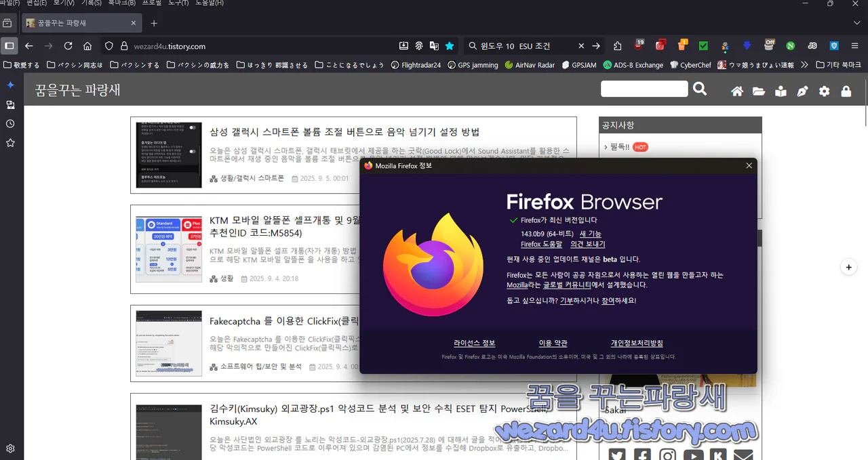868x460 pixels.
Task: Open the extensions puzzle icon
Action: pyautogui.click(x=617, y=46)
